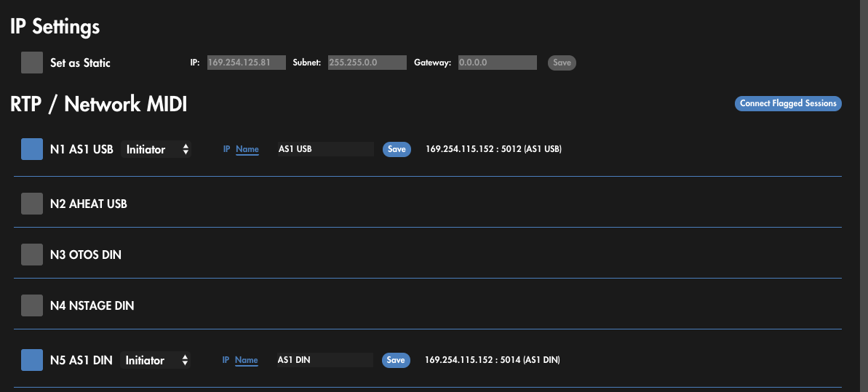Viewport: 868px width, 392px height.
Task: Uncheck the N5 AS1 DIN session flag
Action: pos(32,360)
